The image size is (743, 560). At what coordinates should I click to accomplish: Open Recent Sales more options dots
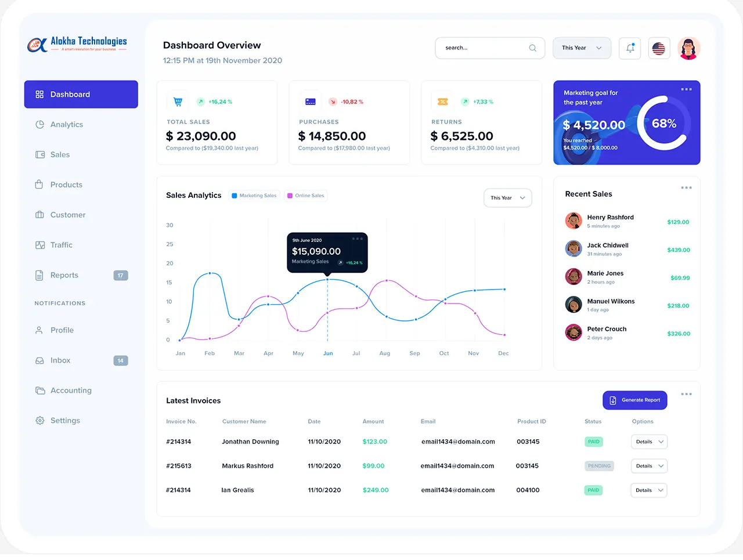click(686, 187)
